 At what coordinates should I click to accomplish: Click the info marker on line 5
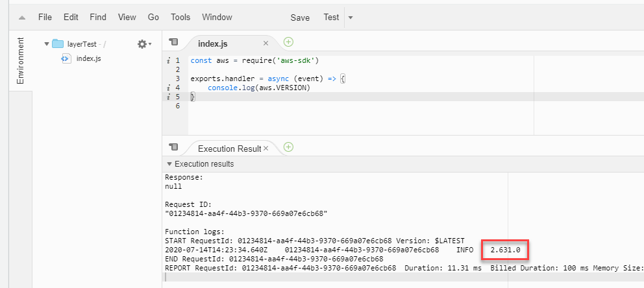tap(168, 97)
